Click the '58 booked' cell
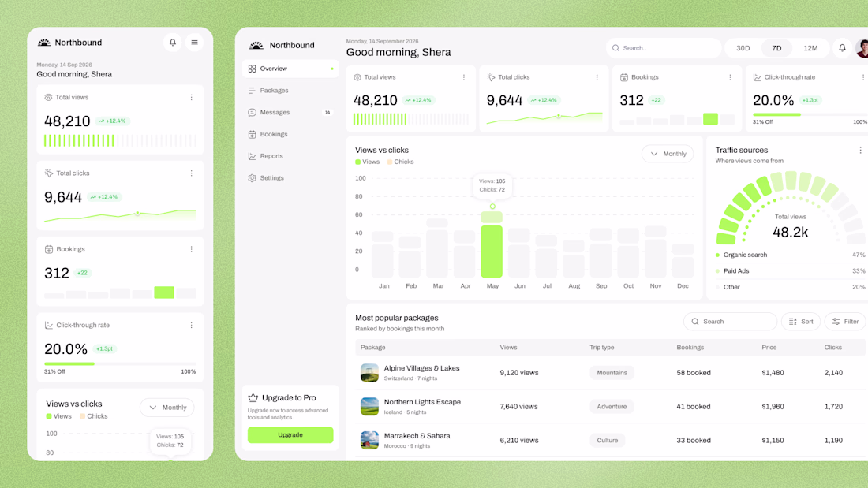Screen dimensions: 868x488 pos(694,373)
